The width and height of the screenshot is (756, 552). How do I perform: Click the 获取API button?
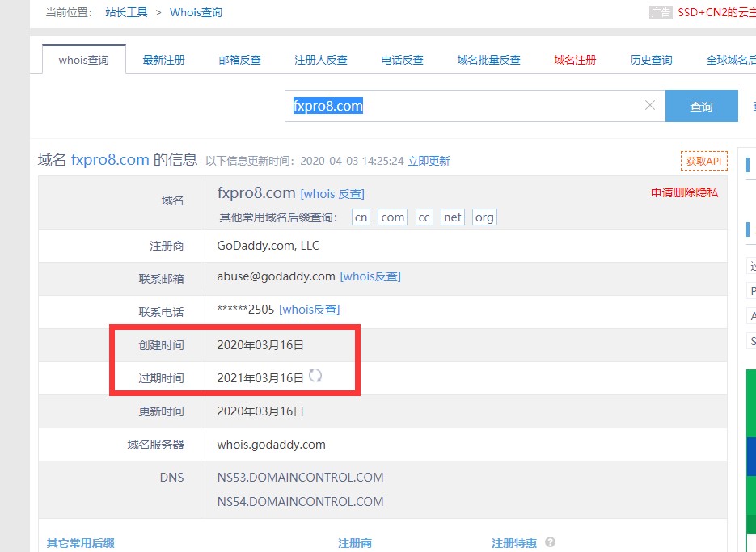click(x=703, y=161)
